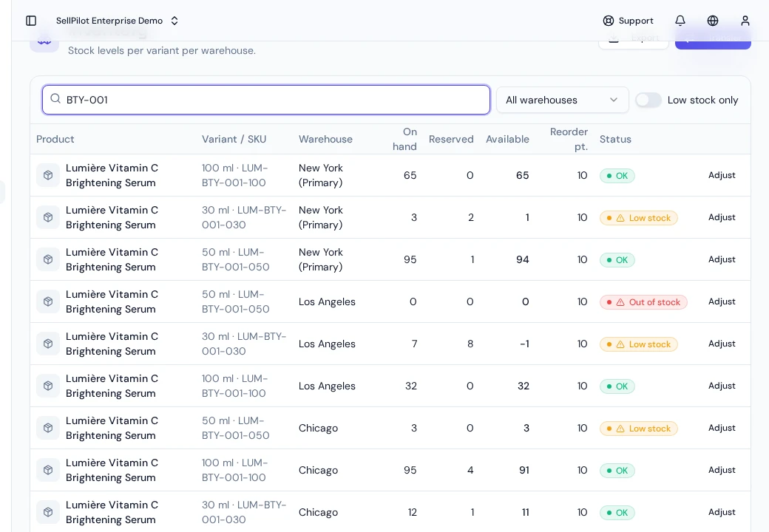This screenshot has width=769, height=532.
Task: Click product icon for New York 50 ml row
Action: [x=48, y=259]
